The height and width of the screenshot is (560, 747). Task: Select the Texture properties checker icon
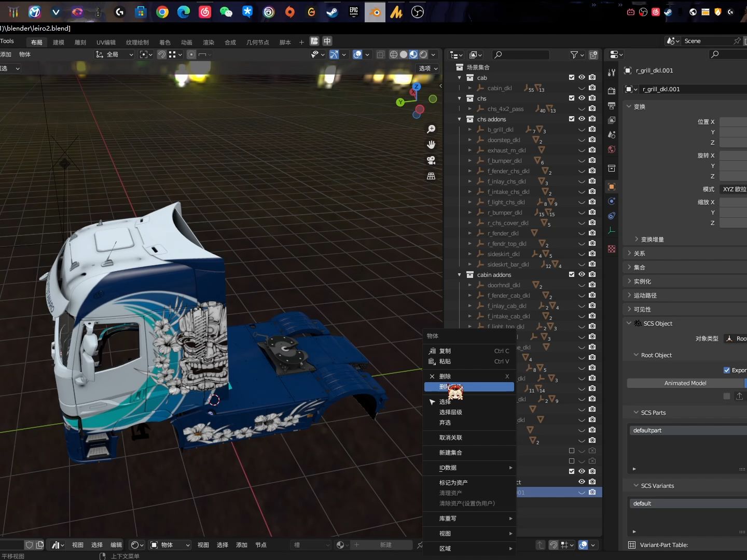tap(611, 249)
